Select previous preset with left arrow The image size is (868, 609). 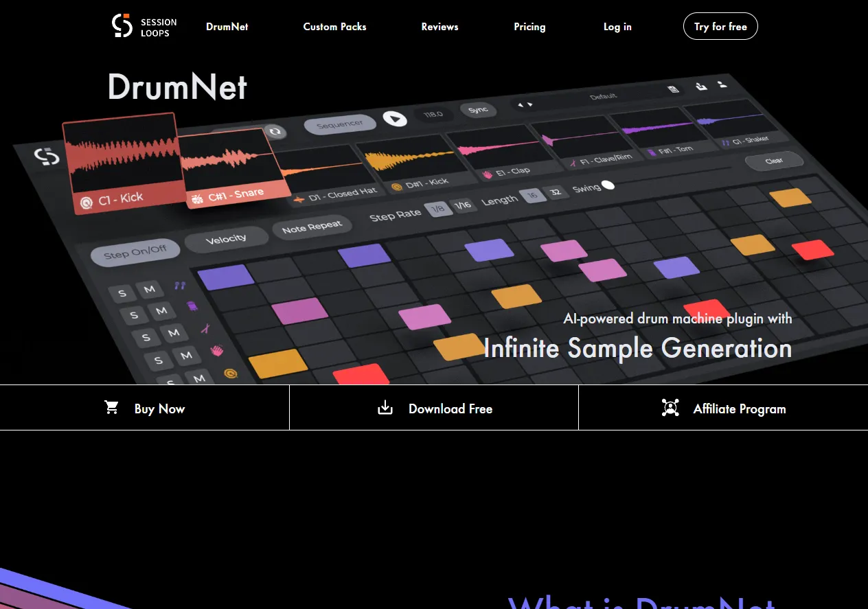tap(520, 105)
